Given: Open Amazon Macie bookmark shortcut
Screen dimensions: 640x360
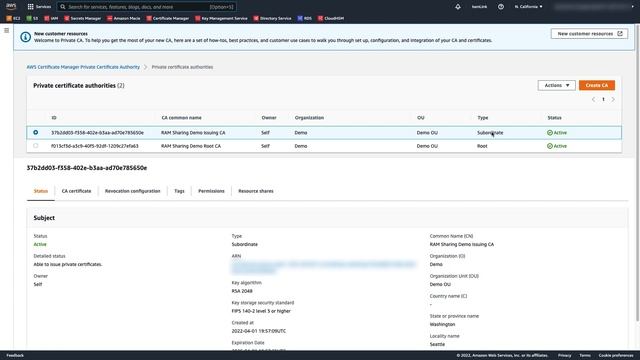Looking at the screenshot, I should 124,18.
